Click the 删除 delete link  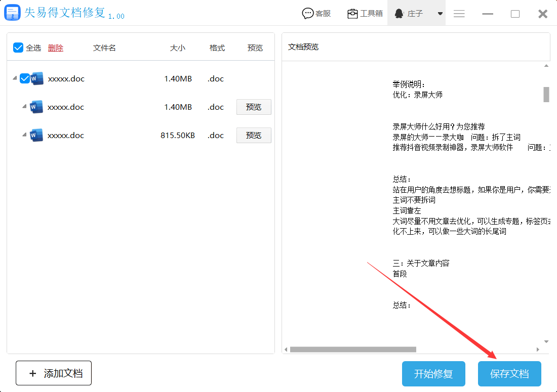coord(56,48)
